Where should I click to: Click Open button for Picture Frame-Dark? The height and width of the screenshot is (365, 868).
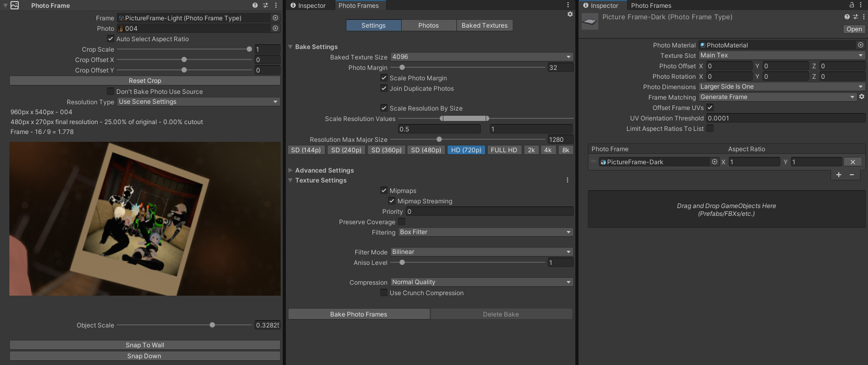point(854,29)
